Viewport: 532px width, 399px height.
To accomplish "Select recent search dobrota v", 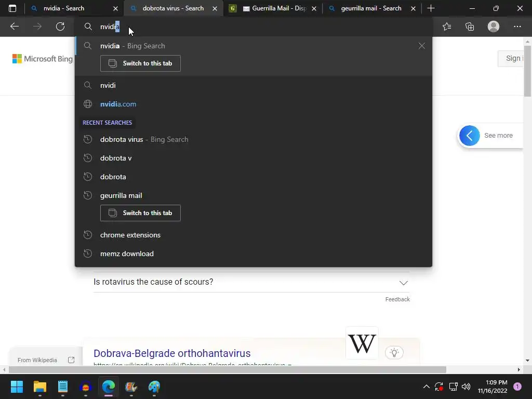I will (x=254, y=158).
